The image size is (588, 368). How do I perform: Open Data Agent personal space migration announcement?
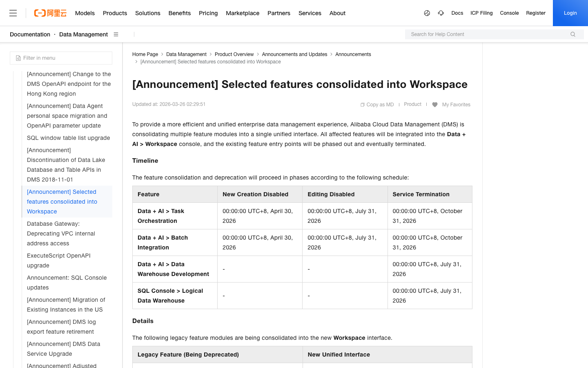click(x=67, y=116)
